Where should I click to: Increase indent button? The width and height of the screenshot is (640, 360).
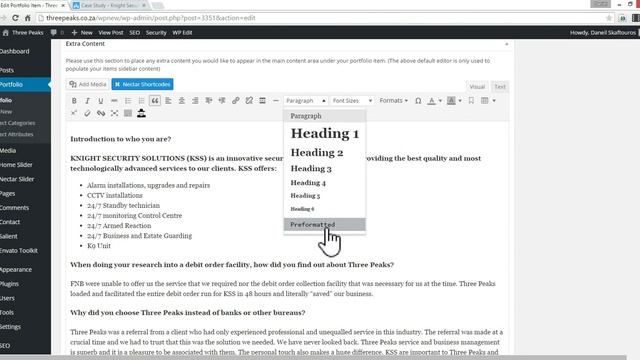click(222, 101)
